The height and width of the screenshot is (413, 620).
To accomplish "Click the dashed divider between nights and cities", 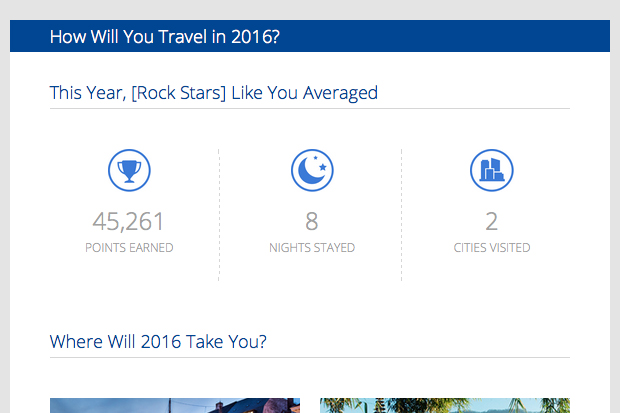I will (402, 215).
